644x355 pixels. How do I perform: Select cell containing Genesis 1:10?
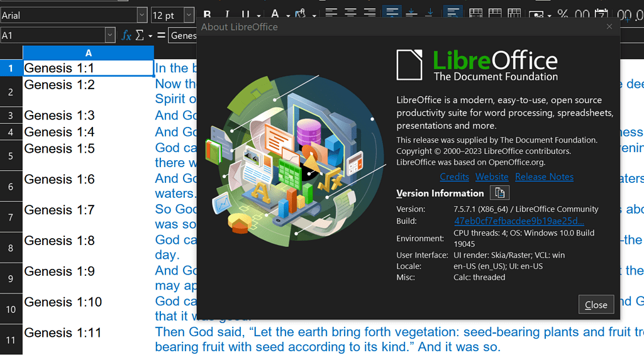tap(88, 309)
